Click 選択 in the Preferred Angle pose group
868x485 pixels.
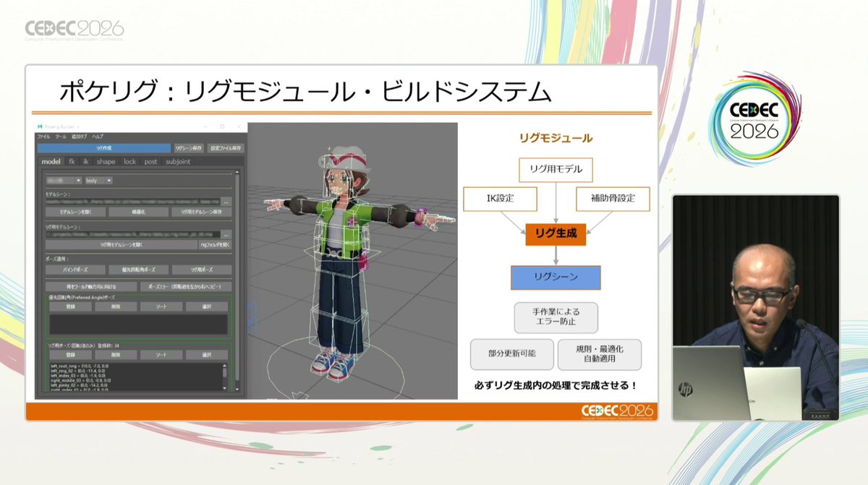207,306
